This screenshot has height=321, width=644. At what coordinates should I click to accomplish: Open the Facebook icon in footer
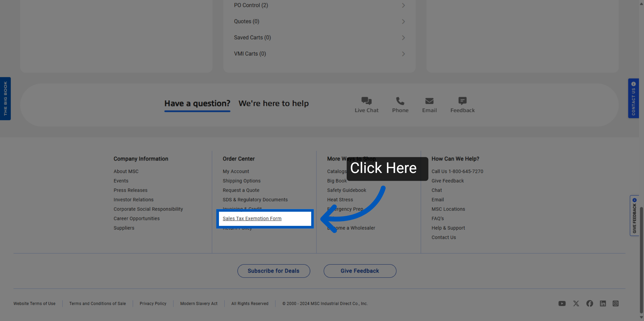pyautogui.click(x=590, y=303)
